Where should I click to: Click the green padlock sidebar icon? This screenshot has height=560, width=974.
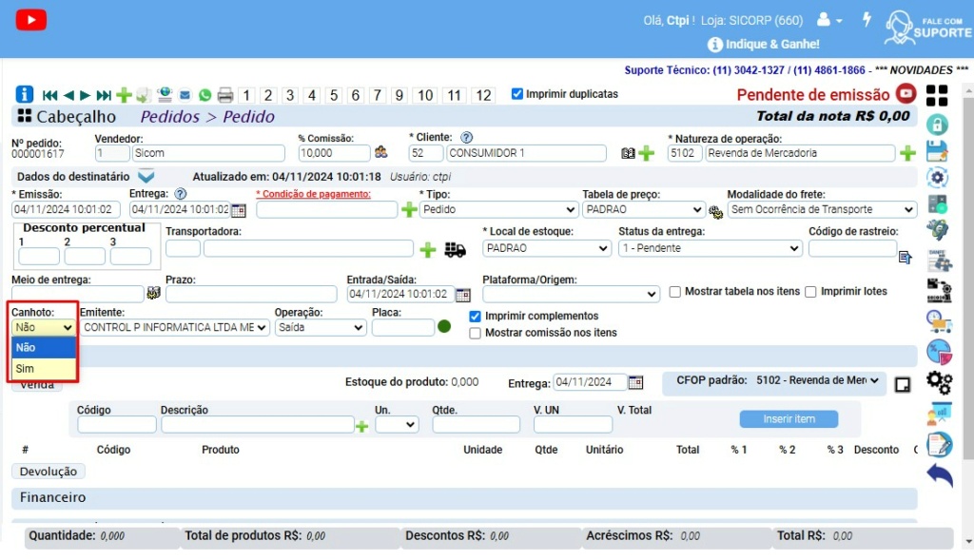[x=937, y=125]
